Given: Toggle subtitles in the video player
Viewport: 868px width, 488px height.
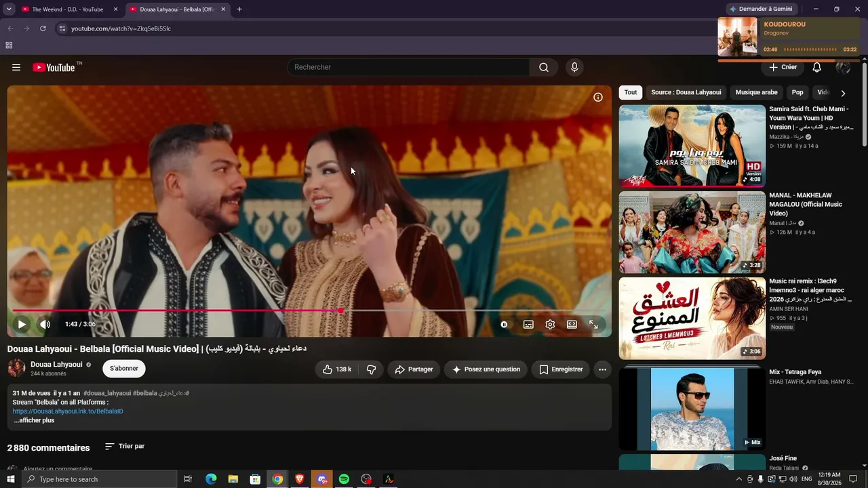Looking at the screenshot, I should click(x=528, y=324).
